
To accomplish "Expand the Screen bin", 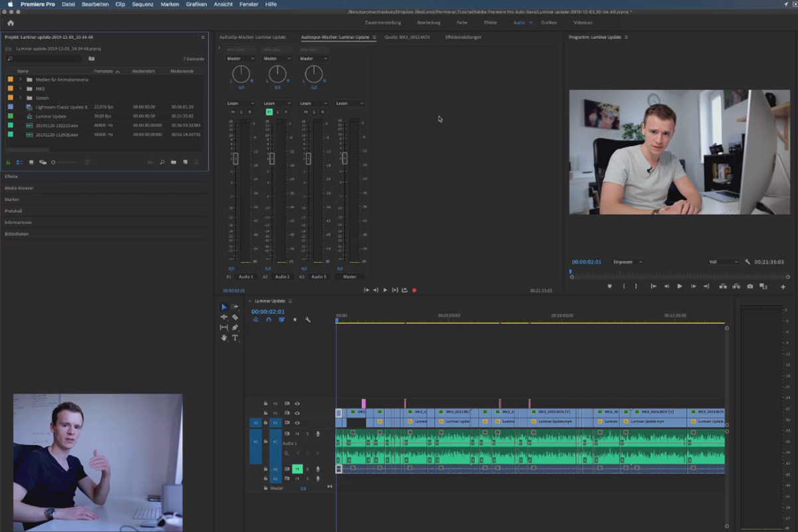I will coord(20,98).
